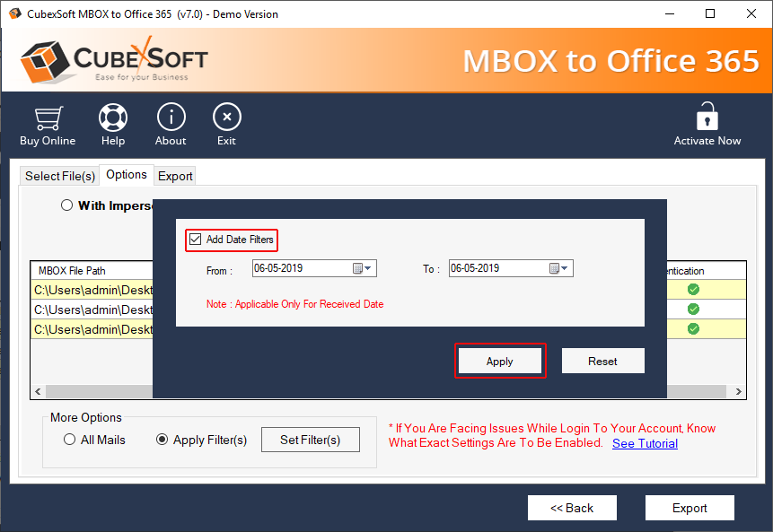
Task: Switch to the Export tab
Action: point(175,176)
